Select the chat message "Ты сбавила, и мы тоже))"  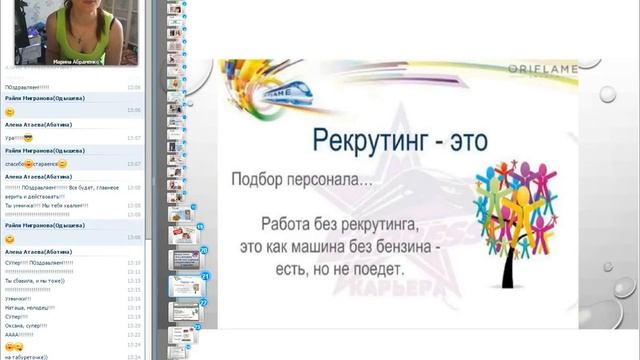pos(35,281)
